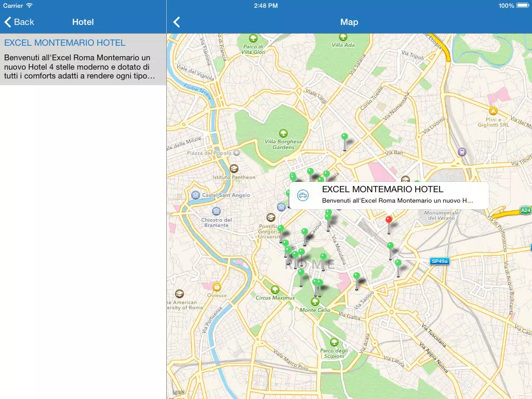Tap the Wi-Fi status icon

click(x=29, y=5)
